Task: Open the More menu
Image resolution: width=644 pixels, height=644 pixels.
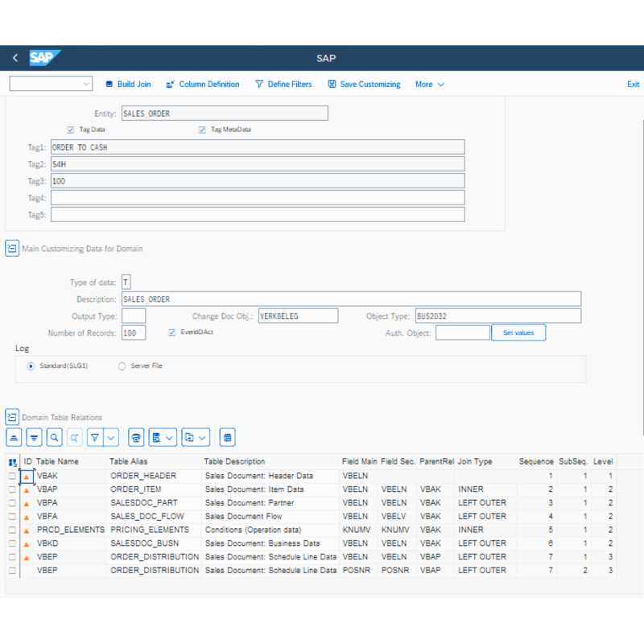Action: [x=429, y=85]
